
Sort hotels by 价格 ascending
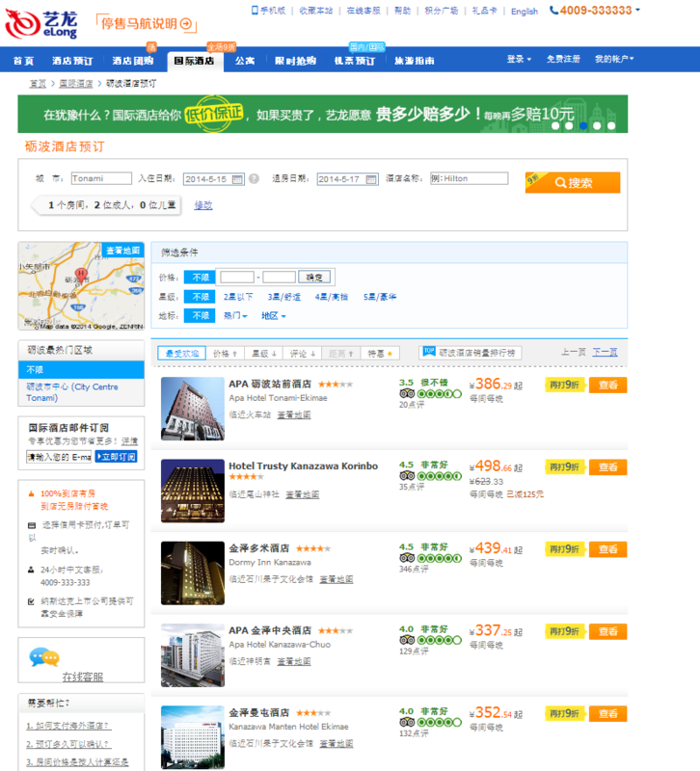click(225, 354)
